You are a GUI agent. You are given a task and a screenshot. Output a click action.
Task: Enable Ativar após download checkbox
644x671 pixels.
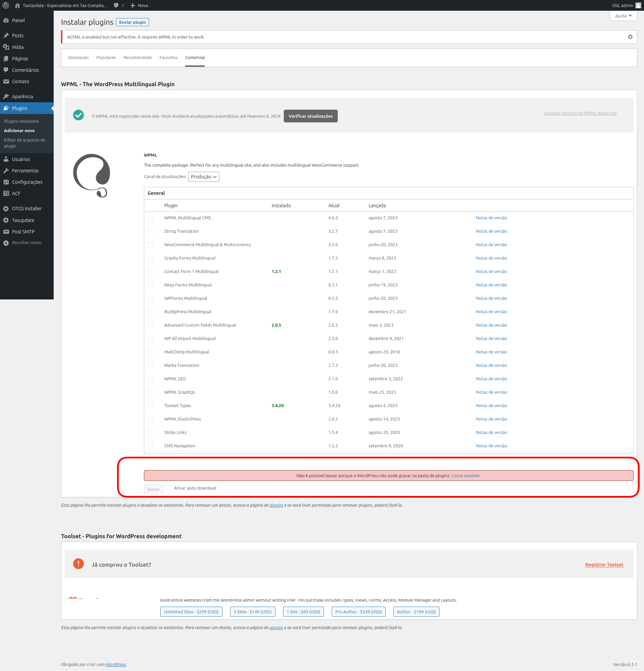coord(169,488)
